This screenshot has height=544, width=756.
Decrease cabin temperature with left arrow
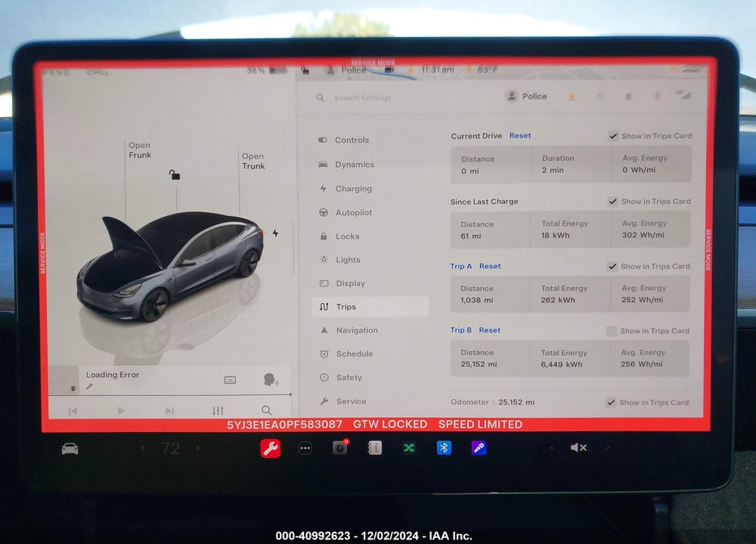143,448
